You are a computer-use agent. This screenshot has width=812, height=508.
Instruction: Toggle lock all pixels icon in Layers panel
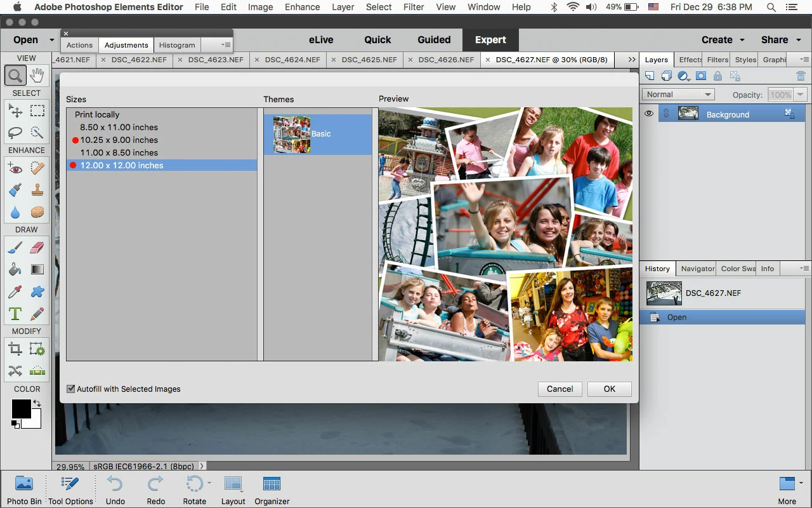coord(717,76)
